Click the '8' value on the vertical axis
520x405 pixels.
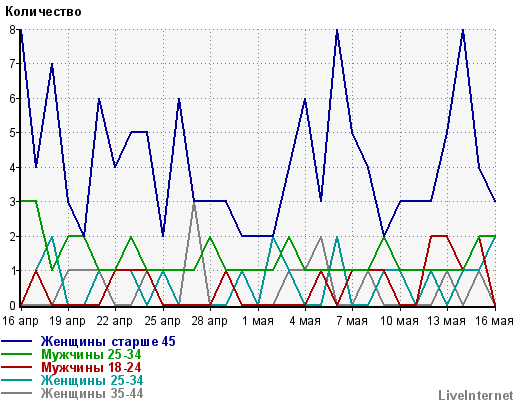[12, 30]
